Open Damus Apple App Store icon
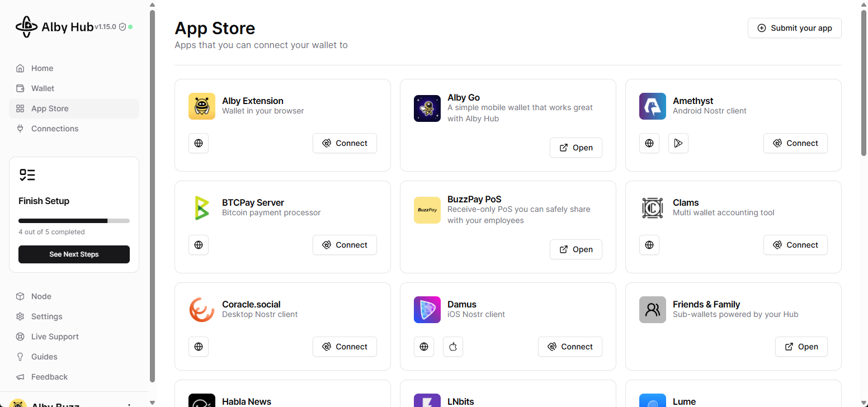This screenshot has height=407, width=868. [453, 347]
